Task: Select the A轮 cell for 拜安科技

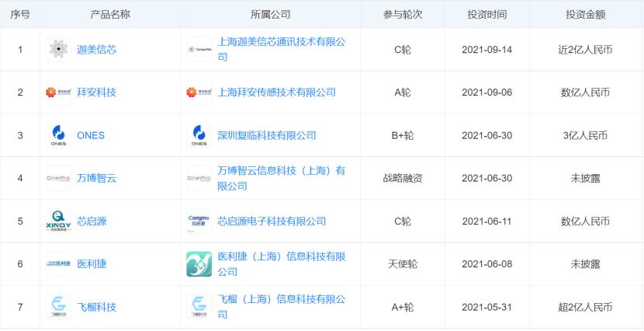Action: (403, 92)
